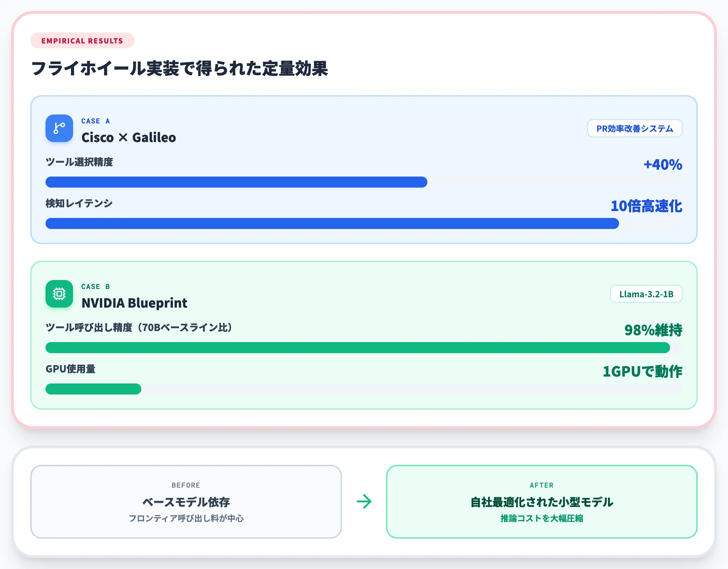Image resolution: width=728 pixels, height=569 pixels.
Task: Click the GPU使用量 progress bar
Action: (x=364, y=389)
